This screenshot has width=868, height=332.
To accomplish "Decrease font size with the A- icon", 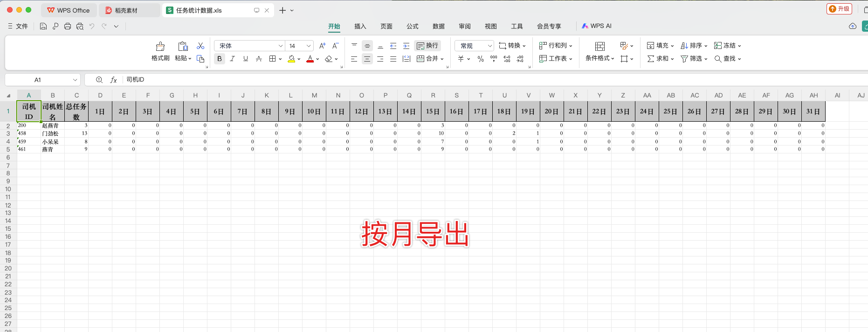I will pos(336,46).
